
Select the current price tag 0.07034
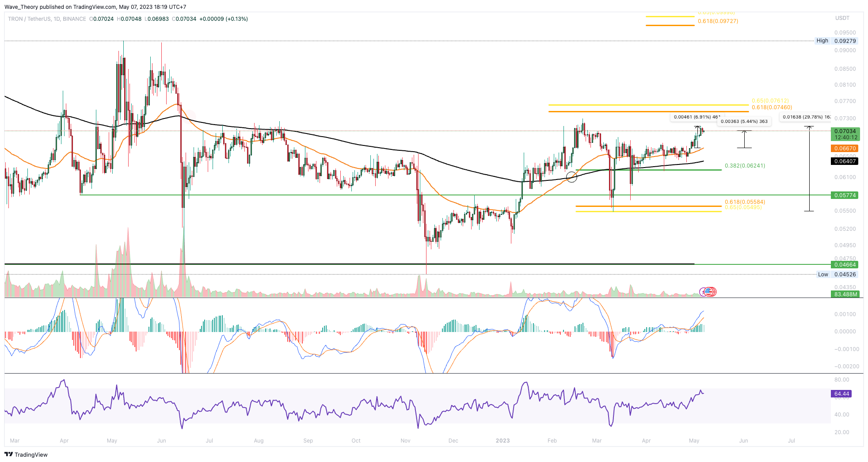(x=845, y=131)
